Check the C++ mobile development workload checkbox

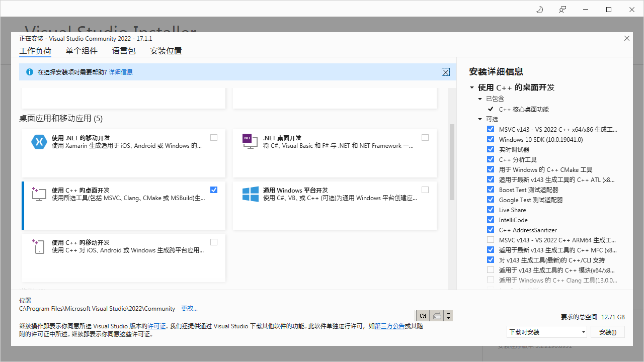click(214, 242)
